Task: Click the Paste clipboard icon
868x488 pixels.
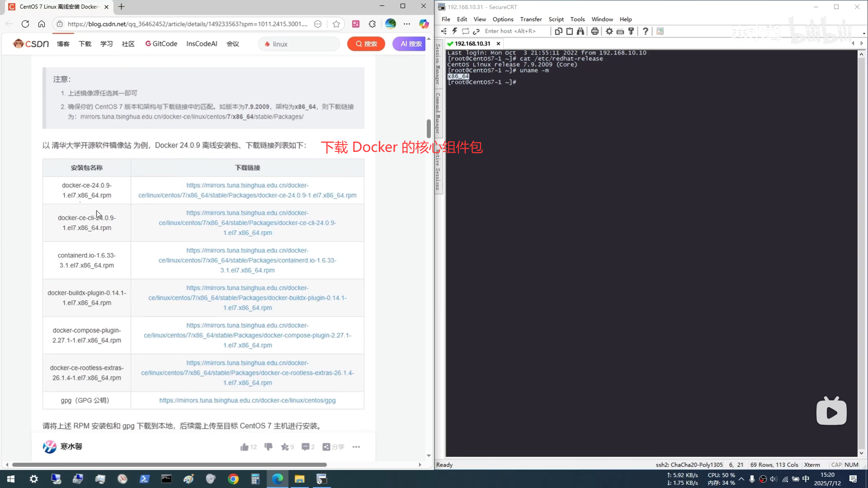Action: tap(570, 31)
